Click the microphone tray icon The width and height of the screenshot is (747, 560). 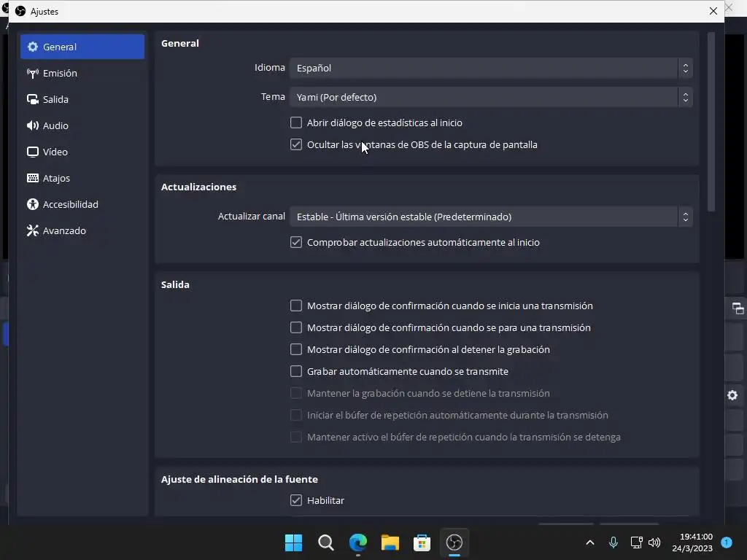[x=614, y=542]
